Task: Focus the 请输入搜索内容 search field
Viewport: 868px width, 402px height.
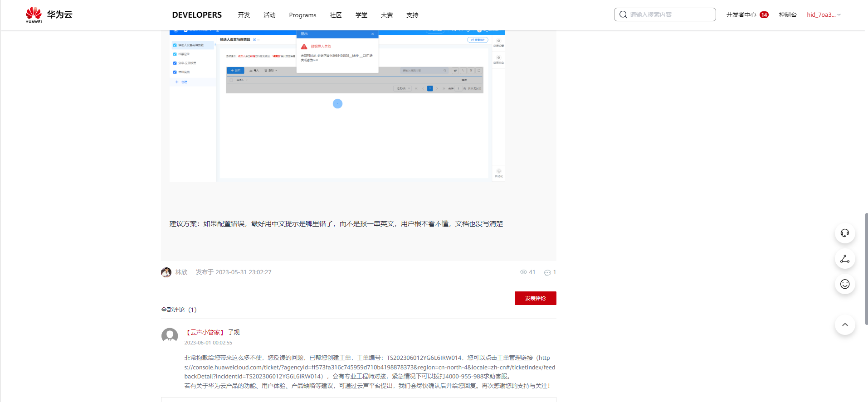Action: 665,15
